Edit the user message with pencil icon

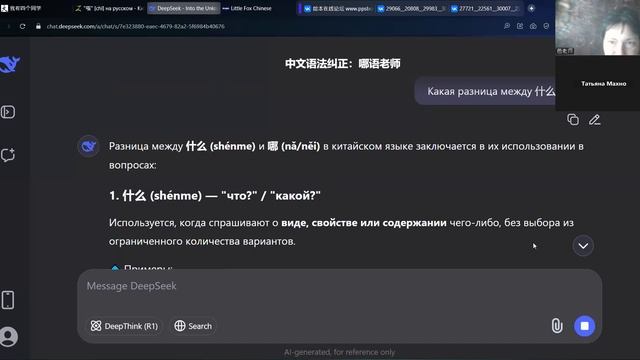pos(594,120)
